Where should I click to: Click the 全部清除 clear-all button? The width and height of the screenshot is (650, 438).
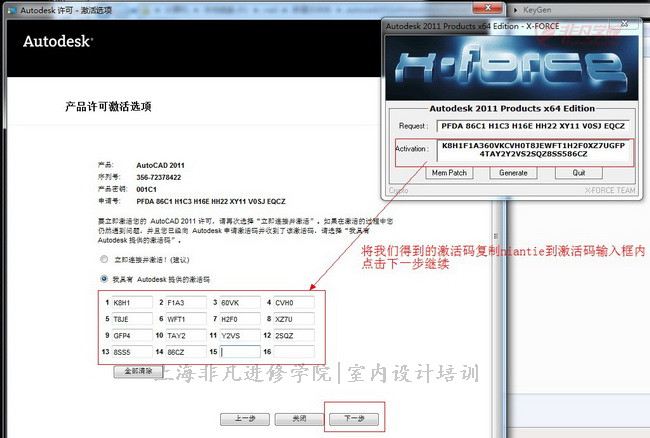pyautogui.click(x=138, y=371)
